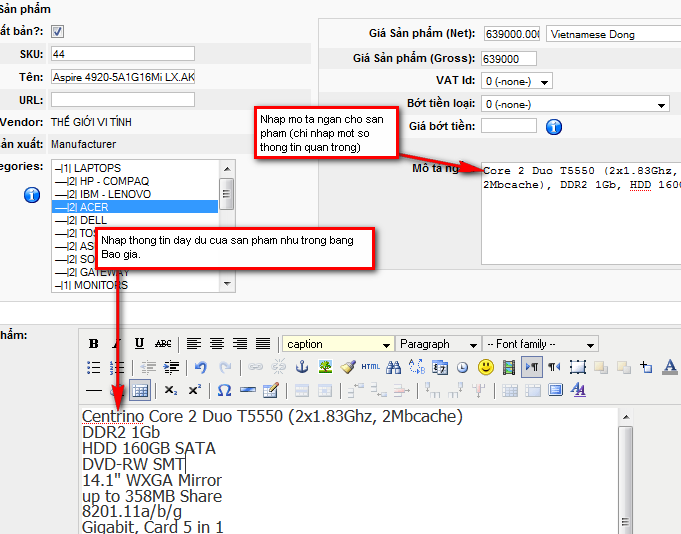Open the Bớt tiền loại dropdown

pos(575,104)
